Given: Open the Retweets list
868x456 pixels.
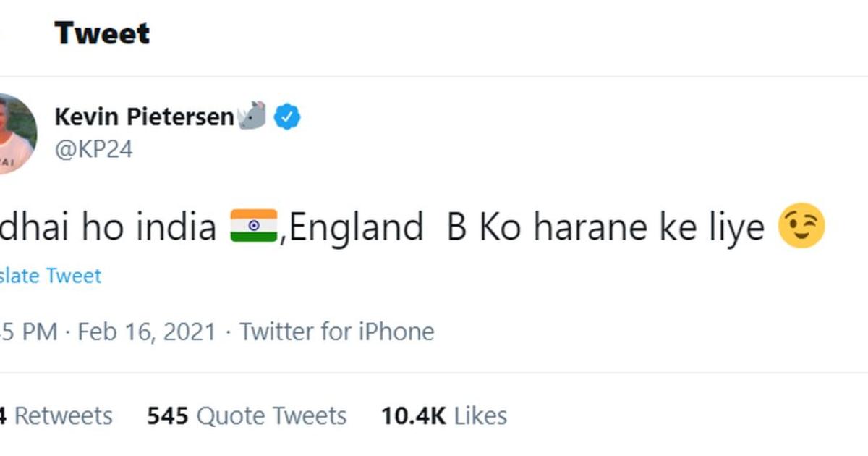Looking at the screenshot, I should (x=58, y=416).
